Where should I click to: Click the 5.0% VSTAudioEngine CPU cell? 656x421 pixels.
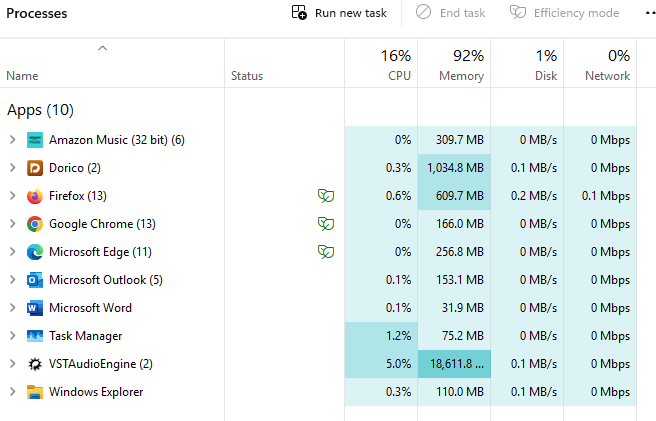(x=381, y=364)
